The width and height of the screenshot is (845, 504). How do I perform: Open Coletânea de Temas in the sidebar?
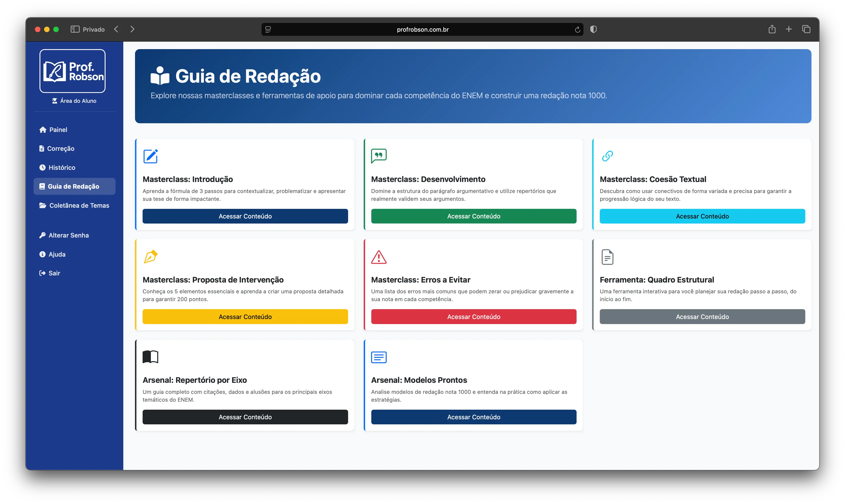click(74, 205)
